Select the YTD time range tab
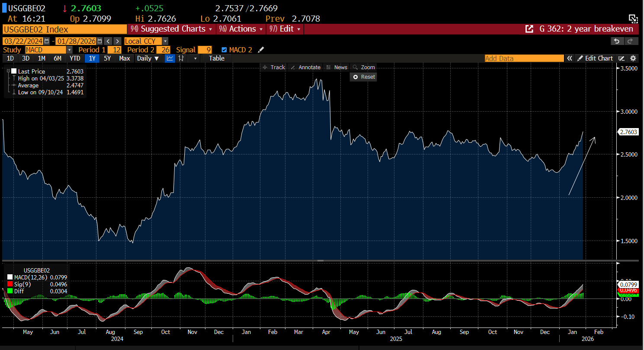Image resolution: width=644 pixels, height=350 pixels. point(75,58)
